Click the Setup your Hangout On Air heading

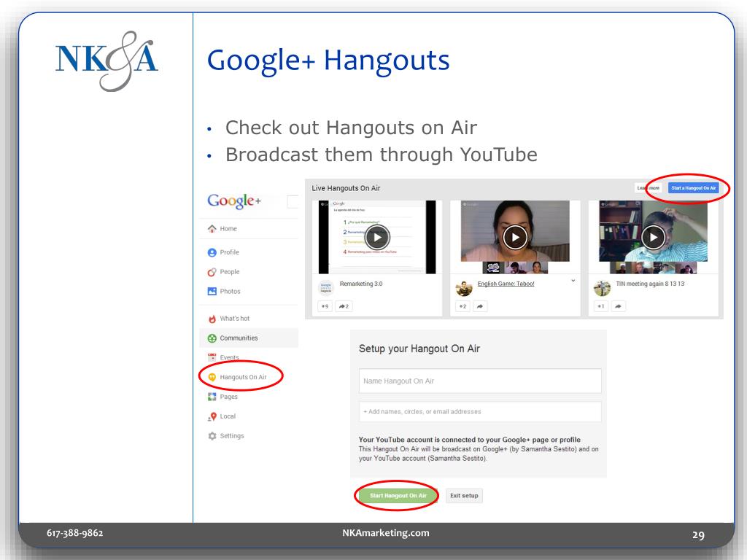click(419, 349)
